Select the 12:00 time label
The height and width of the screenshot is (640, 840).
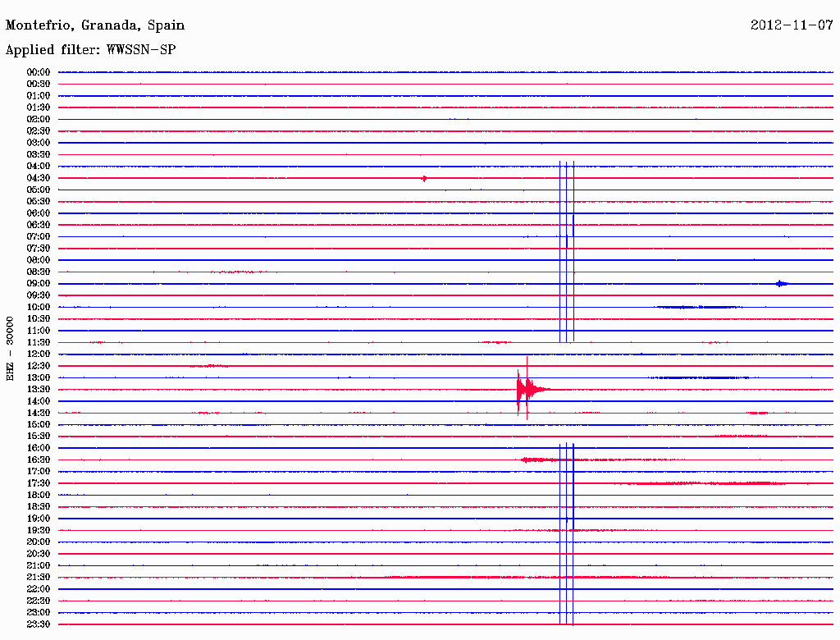tap(39, 354)
